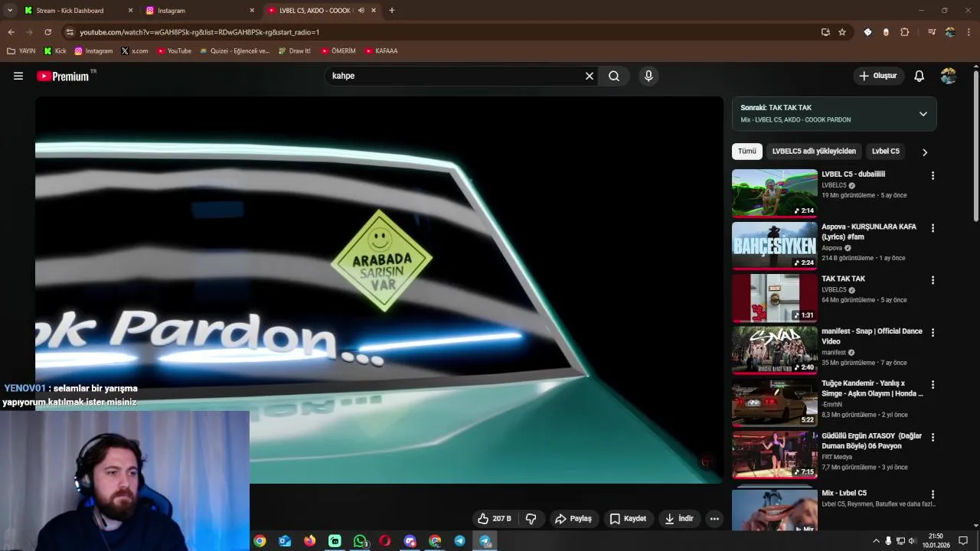Open the TAK TAK TAK video title

tap(843, 279)
